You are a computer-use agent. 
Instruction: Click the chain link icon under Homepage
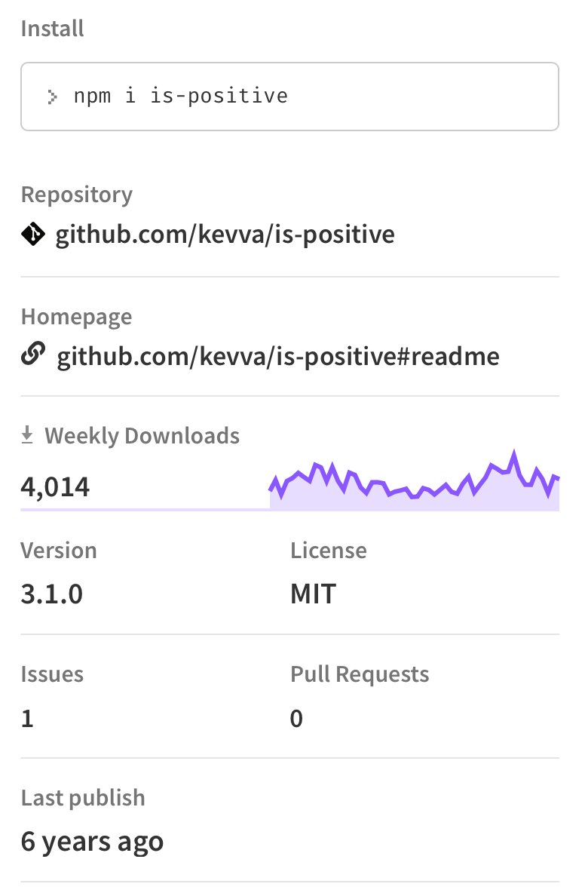tap(32, 354)
